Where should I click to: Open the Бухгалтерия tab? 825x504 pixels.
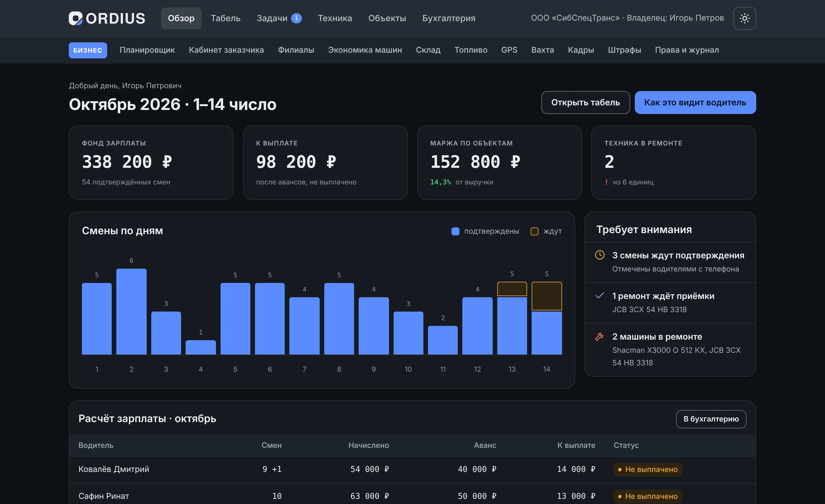coord(449,18)
